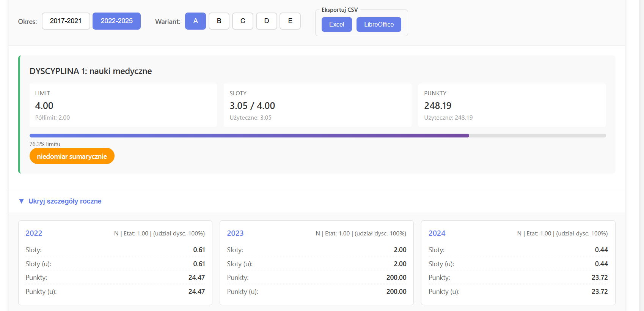Choose variant A

[195, 21]
